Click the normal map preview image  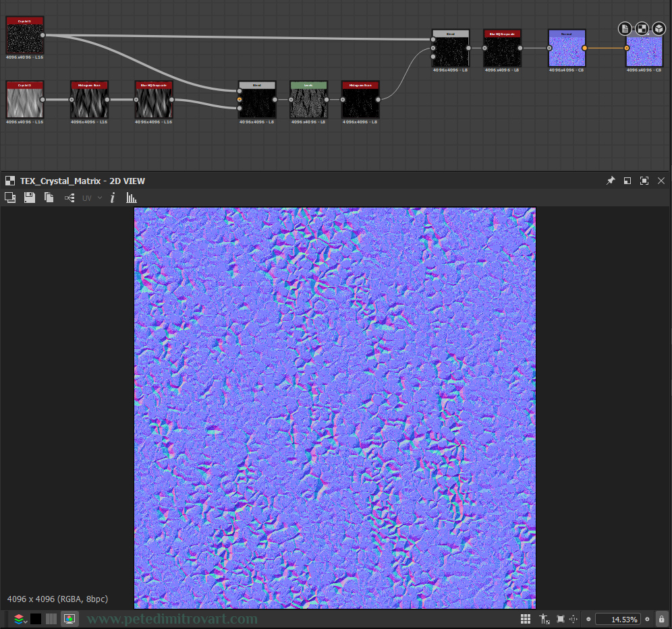coord(335,408)
